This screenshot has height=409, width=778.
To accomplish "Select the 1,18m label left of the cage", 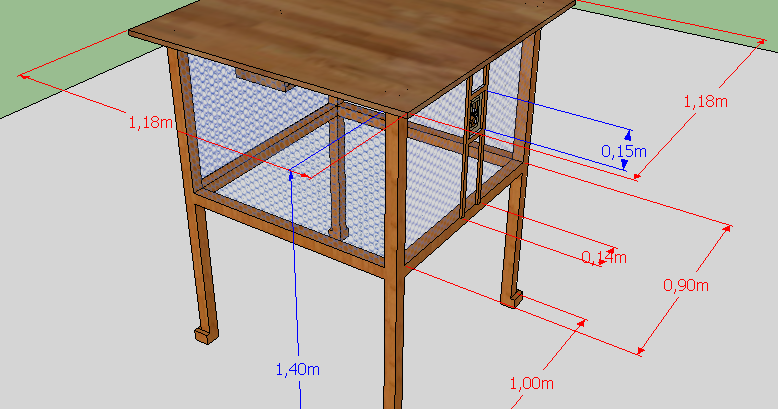I will 150,122.
